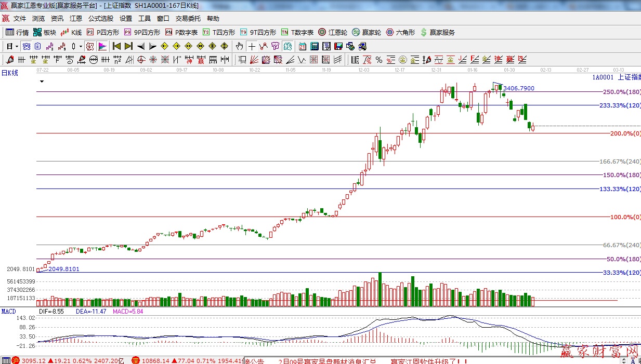
Task: Open the 交易委托 menu
Action: pyautogui.click(x=188, y=19)
